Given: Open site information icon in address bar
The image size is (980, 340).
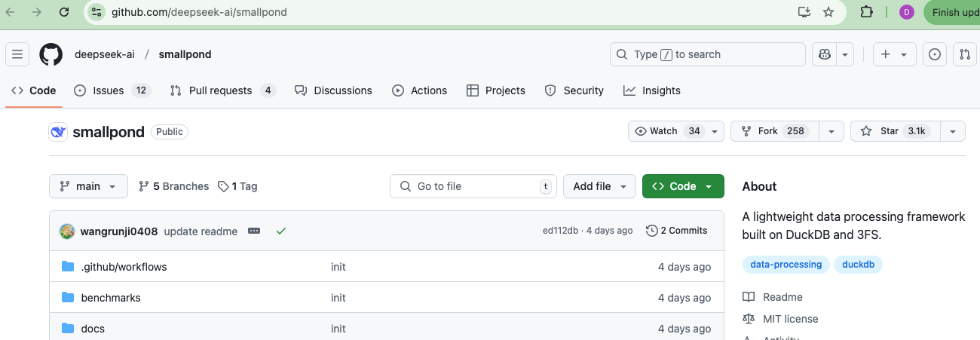Looking at the screenshot, I should click(x=96, y=12).
